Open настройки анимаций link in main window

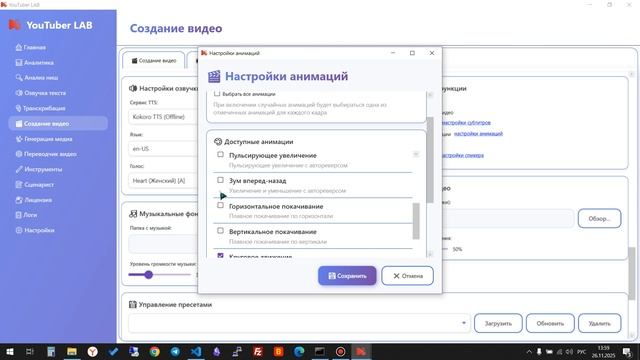click(478, 133)
